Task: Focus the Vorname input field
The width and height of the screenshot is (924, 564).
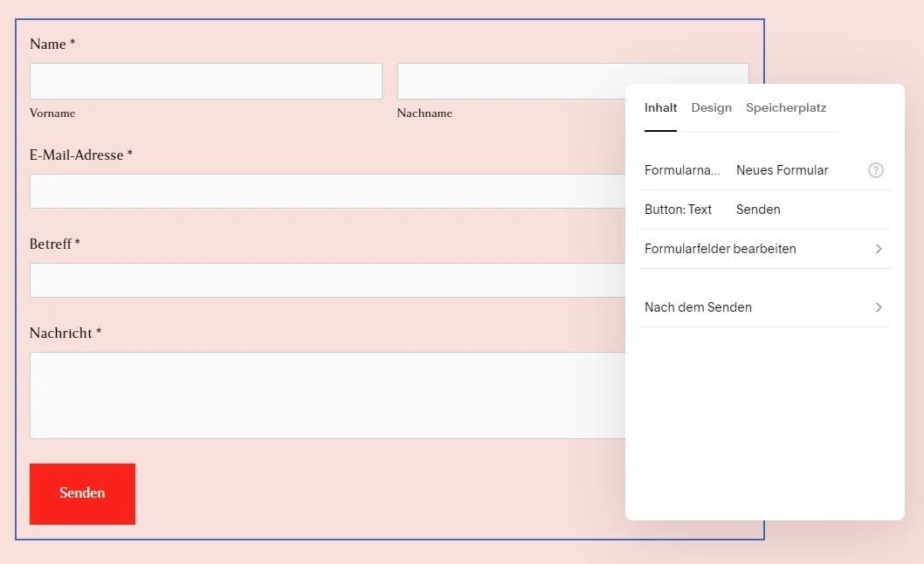Action: click(x=205, y=81)
